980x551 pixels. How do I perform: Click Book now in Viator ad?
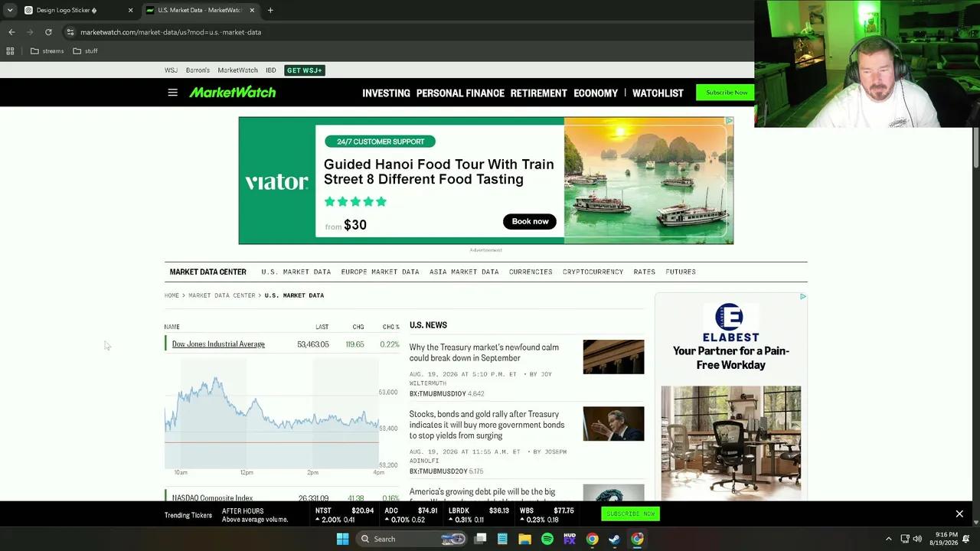pyautogui.click(x=530, y=221)
